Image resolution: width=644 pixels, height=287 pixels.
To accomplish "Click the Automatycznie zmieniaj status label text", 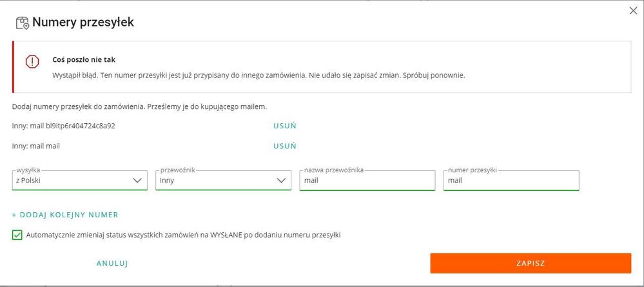I will [x=183, y=235].
